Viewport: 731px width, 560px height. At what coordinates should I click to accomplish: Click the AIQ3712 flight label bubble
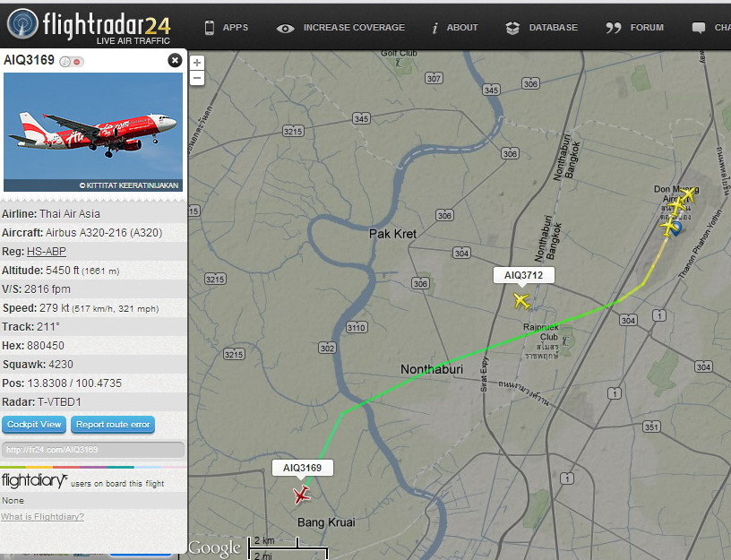[524, 275]
